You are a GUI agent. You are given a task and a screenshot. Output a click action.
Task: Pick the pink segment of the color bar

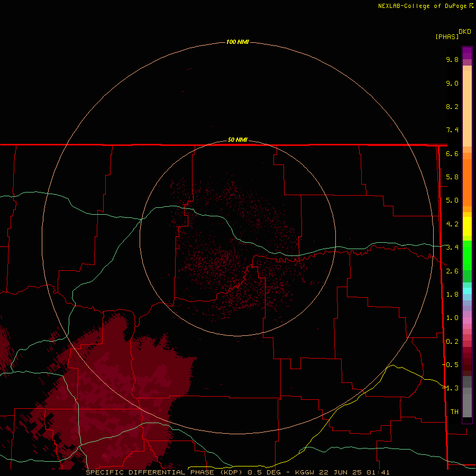pyautogui.click(x=467, y=321)
